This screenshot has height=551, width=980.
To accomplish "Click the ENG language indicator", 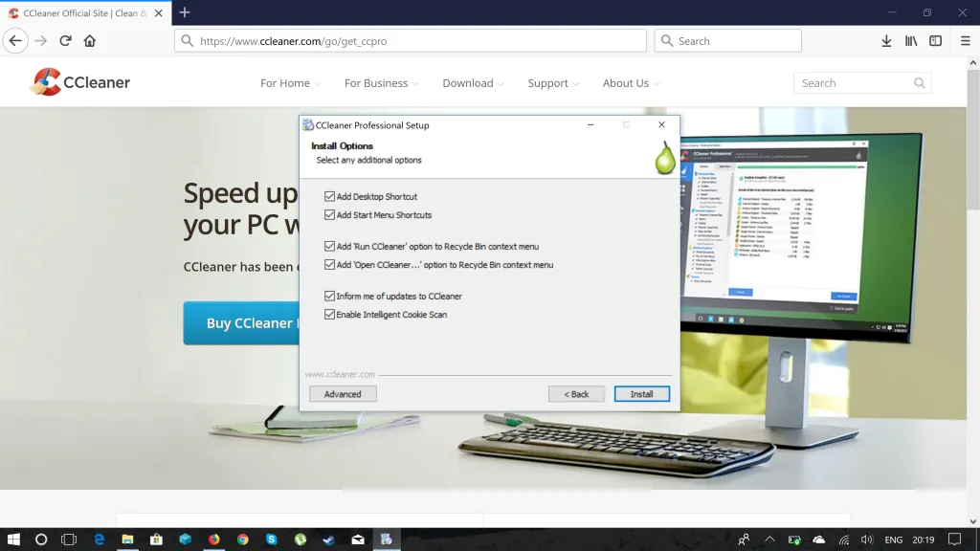I will [x=894, y=540].
